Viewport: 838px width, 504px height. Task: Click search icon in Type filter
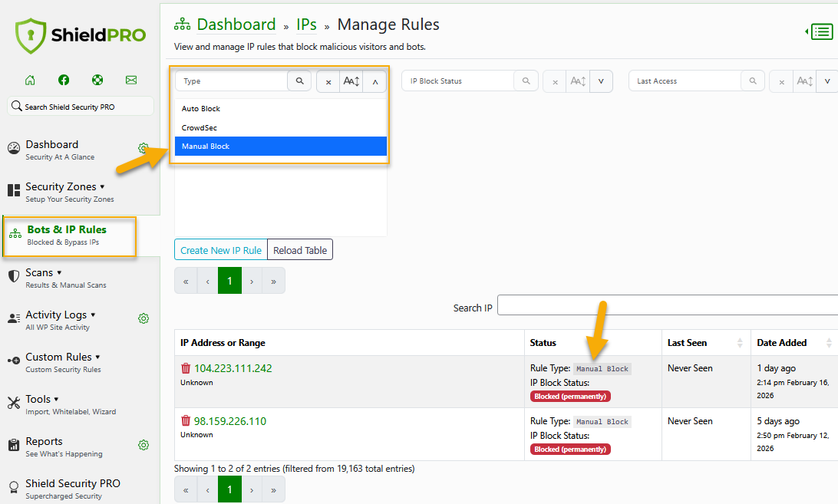pyautogui.click(x=300, y=81)
